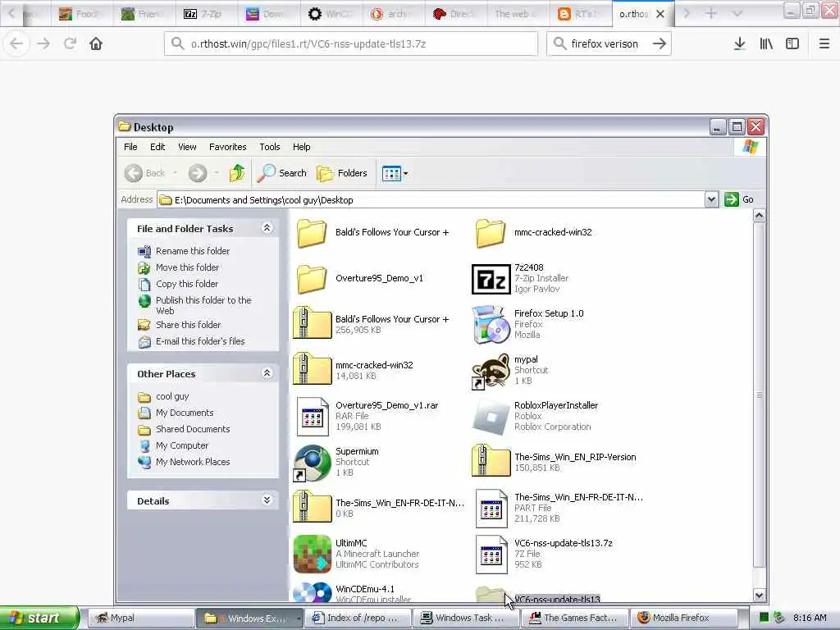Select the Supermium shortcut icon

point(313,463)
